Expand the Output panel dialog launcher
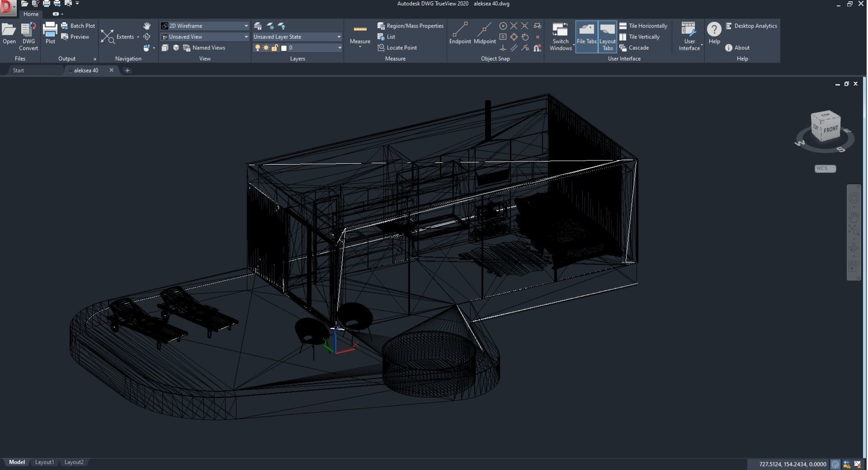The width and height of the screenshot is (868, 470). [x=95, y=59]
